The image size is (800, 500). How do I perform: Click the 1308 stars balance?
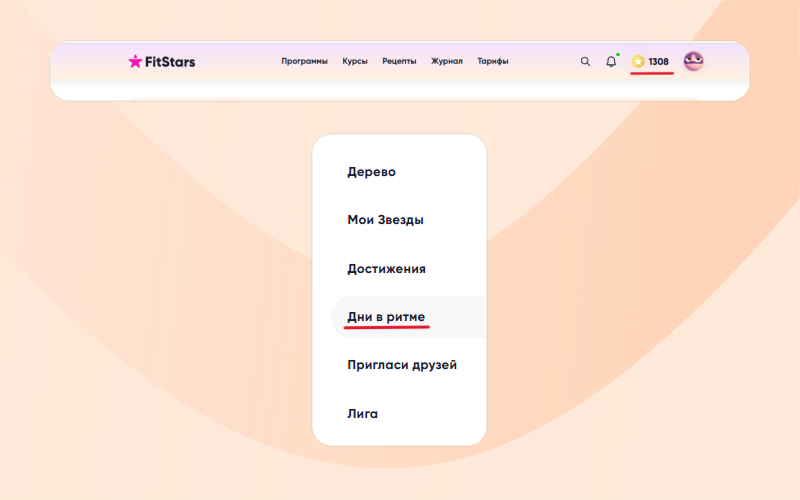pos(658,61)
